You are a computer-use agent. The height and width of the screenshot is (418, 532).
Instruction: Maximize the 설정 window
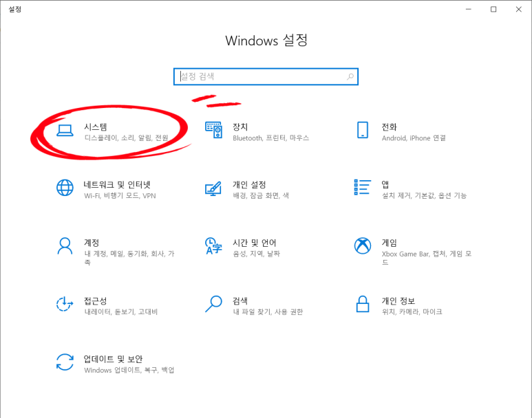[493, 9]
